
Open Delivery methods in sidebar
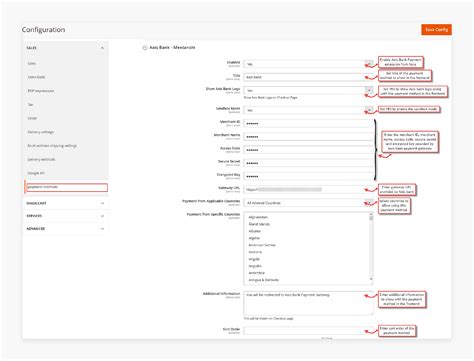(41, 159)
